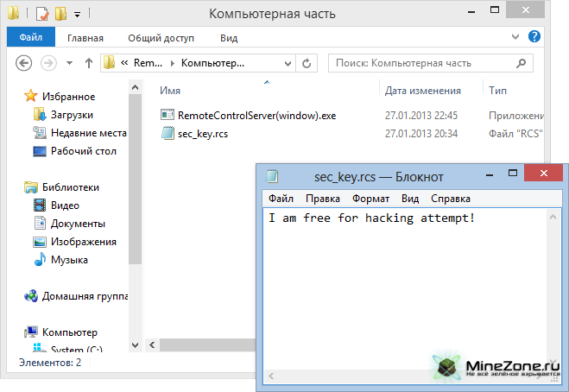Image resolution: width=569 pixels, height=392 pixels.
Task: Refresh the current folder view
Action: 307,63
